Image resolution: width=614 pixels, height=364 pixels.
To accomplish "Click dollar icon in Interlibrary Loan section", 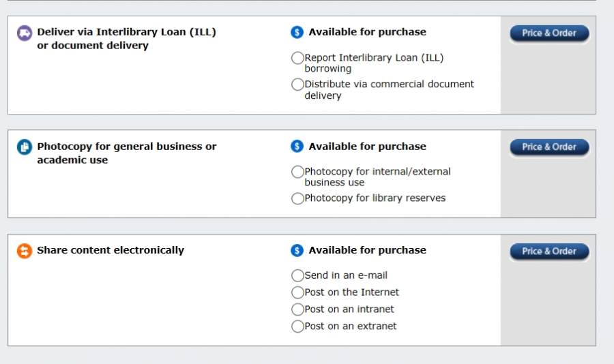I will point(297,32).
